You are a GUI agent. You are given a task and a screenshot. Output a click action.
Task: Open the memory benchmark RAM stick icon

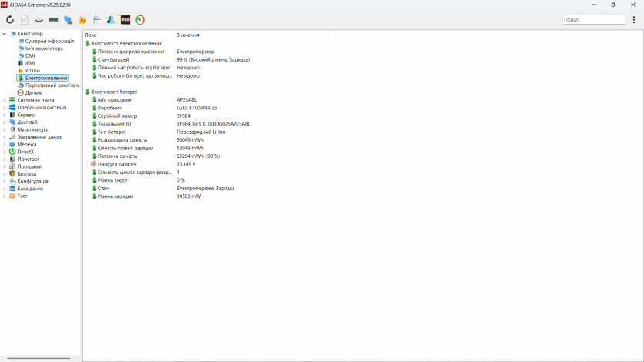click(53, 20)
